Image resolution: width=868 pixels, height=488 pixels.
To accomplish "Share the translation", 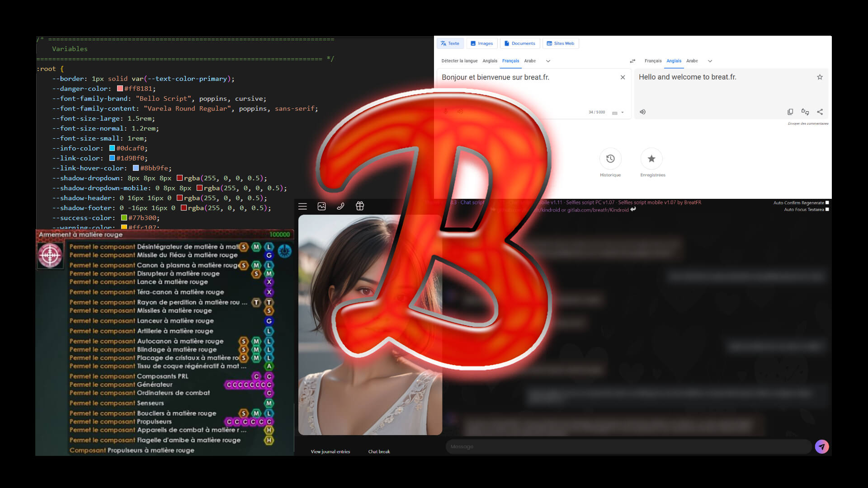I will pos(820,112).
